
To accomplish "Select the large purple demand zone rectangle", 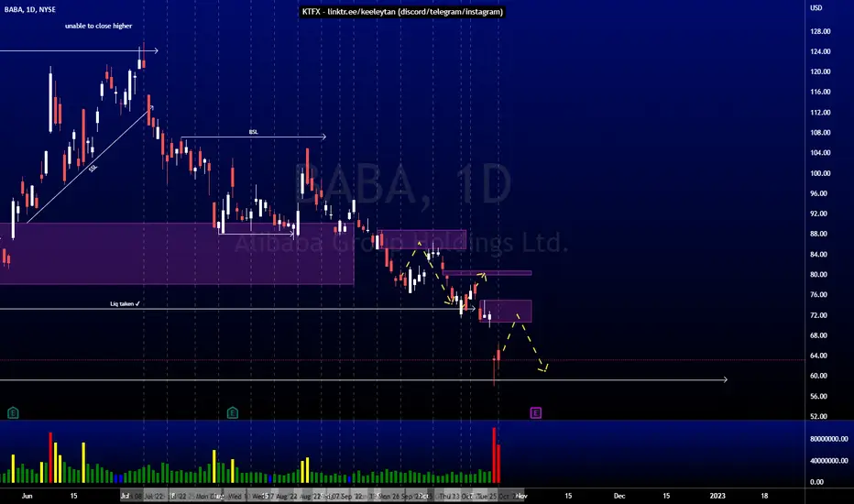I will [x=177, y=253].
